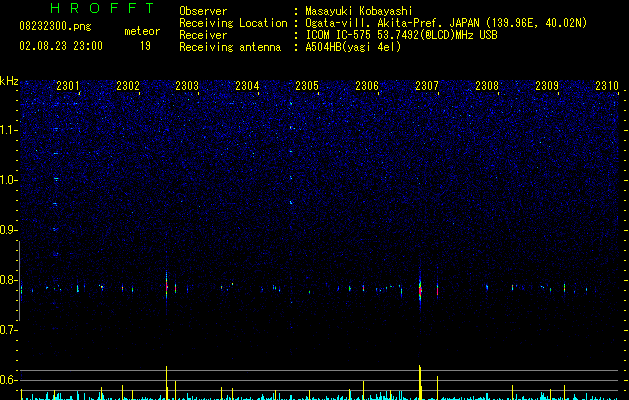
Task: Select the meteor count value 19
Action: point(145,46)
